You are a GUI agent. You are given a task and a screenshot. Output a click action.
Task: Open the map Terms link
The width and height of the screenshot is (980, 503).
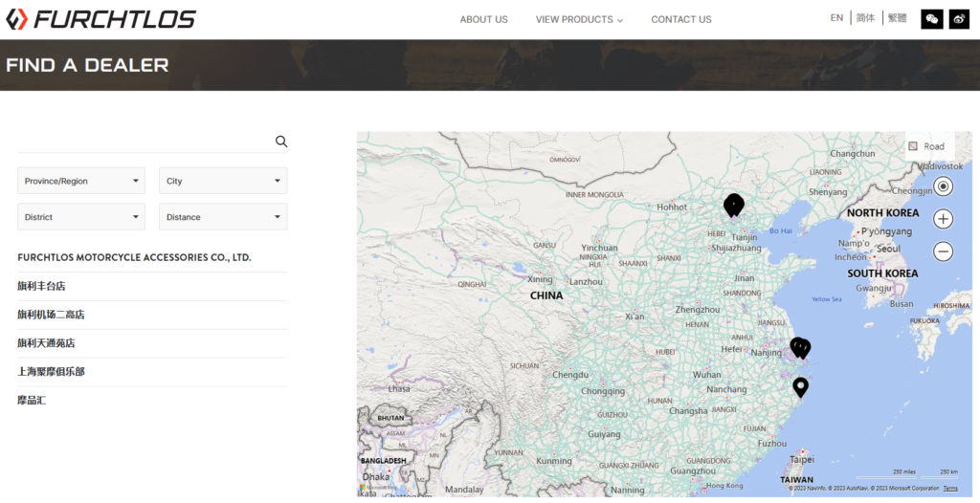950,489
